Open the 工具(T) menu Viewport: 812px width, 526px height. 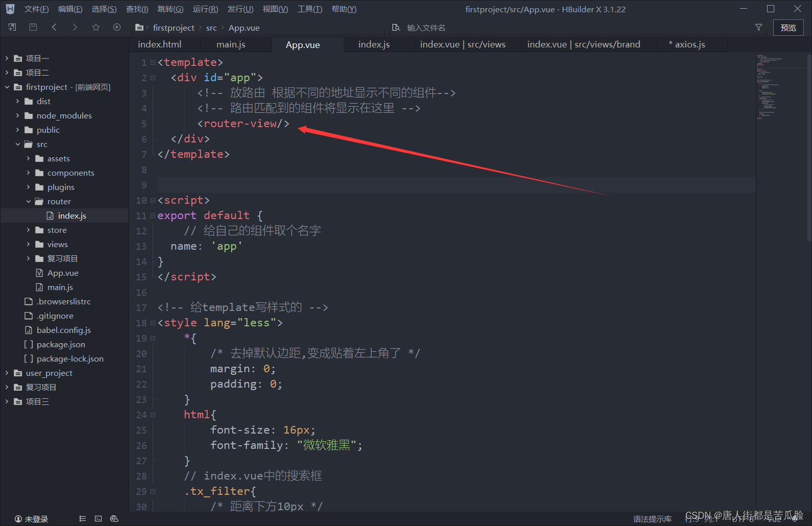point(310,9)
